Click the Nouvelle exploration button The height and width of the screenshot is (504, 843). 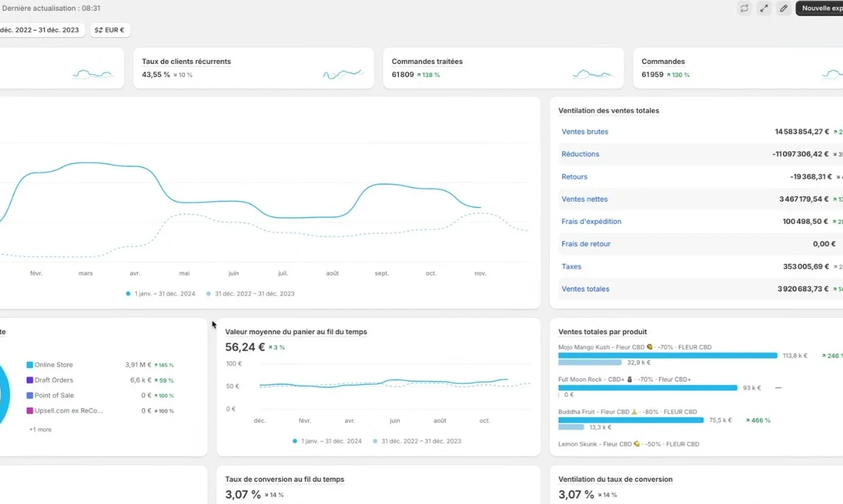coord(819,8)
